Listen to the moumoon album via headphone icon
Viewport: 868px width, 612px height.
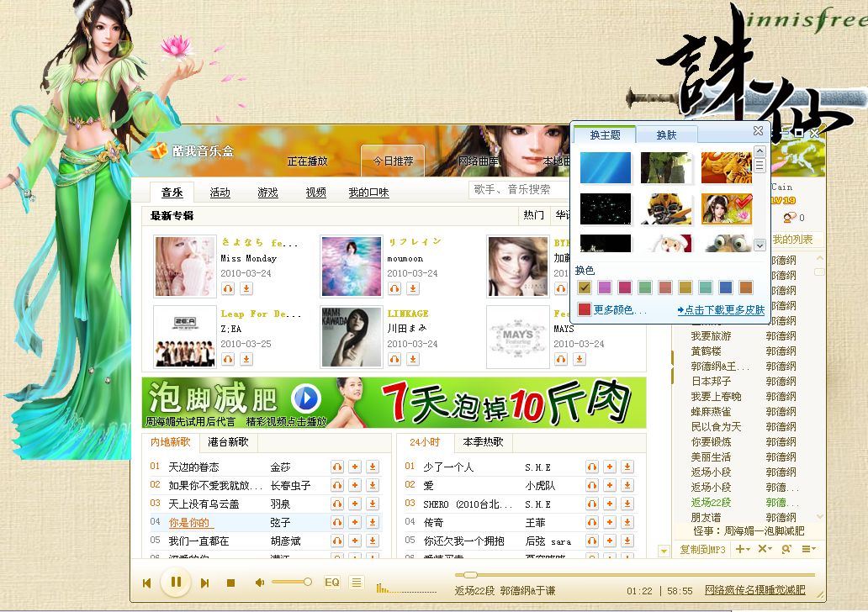tap(394, 288)
